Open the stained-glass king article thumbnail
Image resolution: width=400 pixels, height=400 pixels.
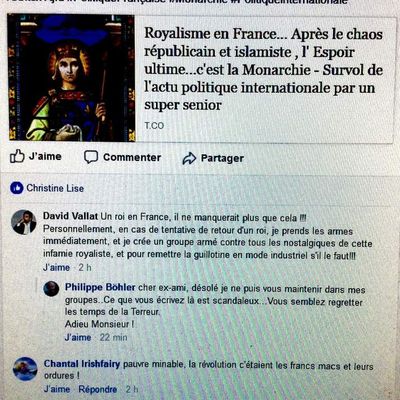point(72,78)
